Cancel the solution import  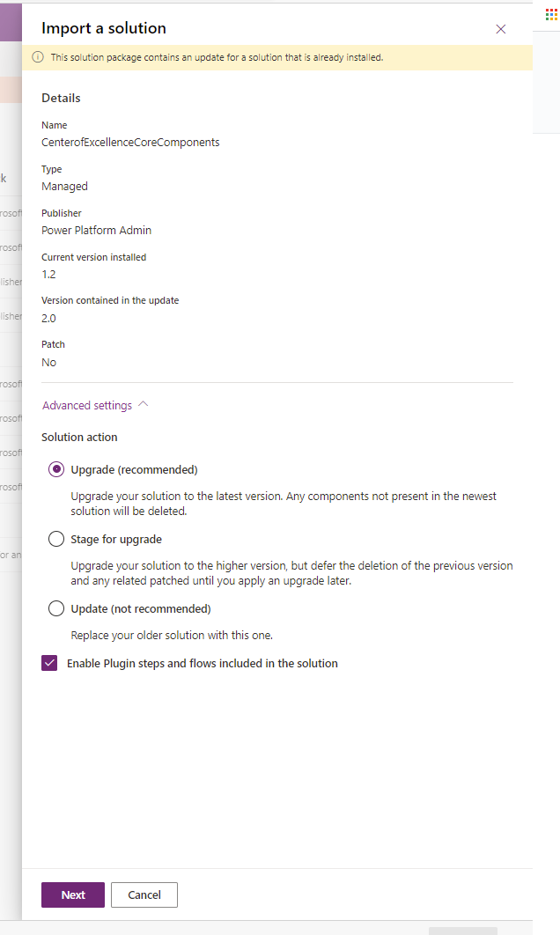click(144, 895)
